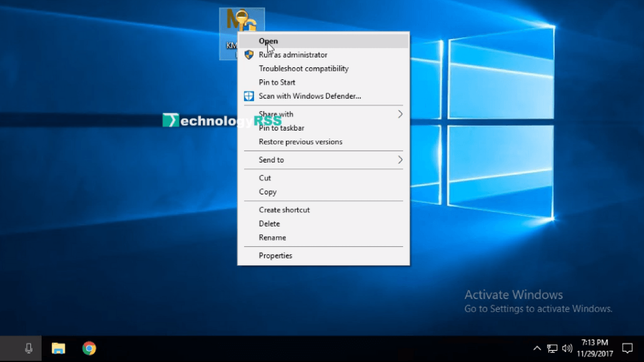The width and height of the screenshot is (644, 362).
Task: Click the taskbar clock showing 7:13 PM
Action: pyautogui.click(x=595, y=348)
